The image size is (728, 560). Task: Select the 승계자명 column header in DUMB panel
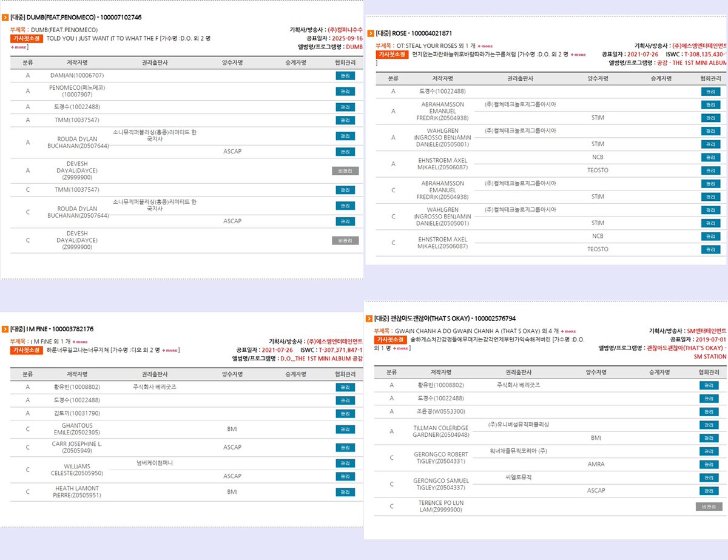pos(295,62)
